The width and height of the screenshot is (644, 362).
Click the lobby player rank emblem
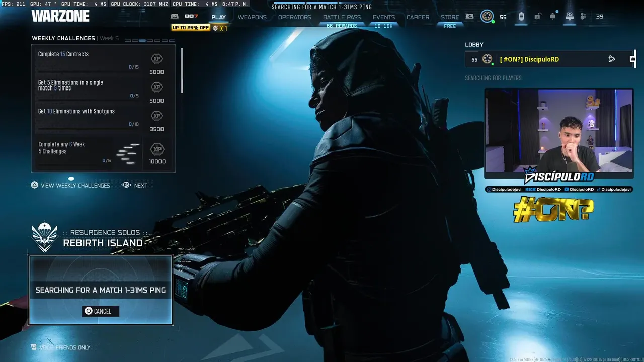tap(487, 59)
